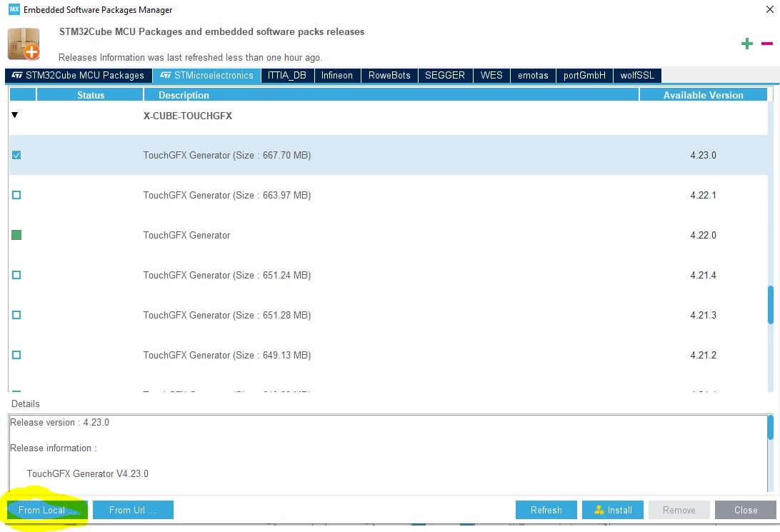Check the TouchGFX Generator 4.22.1 checkbox
Image resolution: width=780 pixels, height=532 pixels.
pos(16,195)
